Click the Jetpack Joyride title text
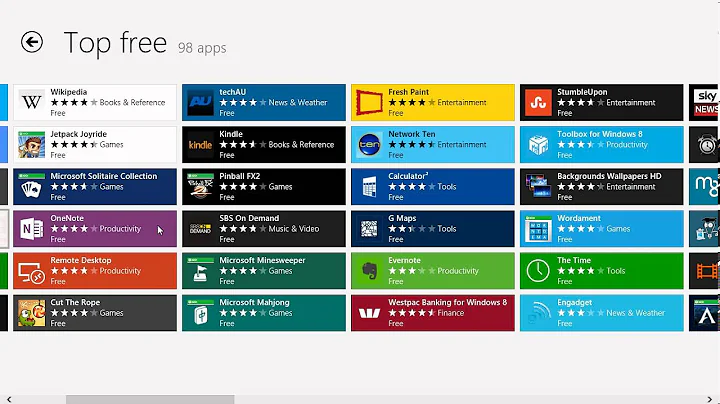 [x=78, y=134]
